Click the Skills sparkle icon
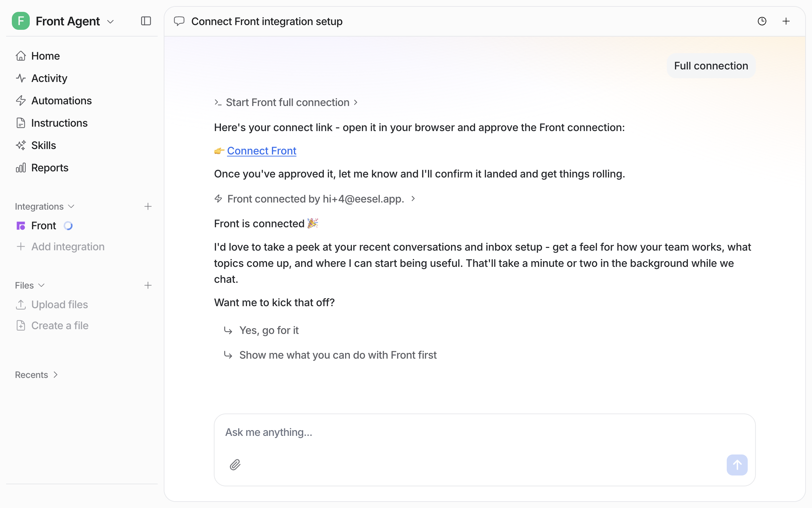The image size is (812, 508). [x=21, y=145]
